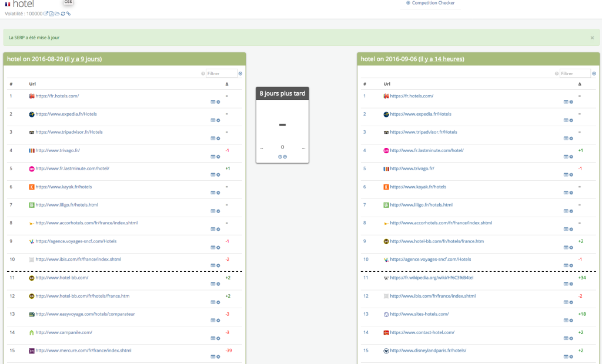
Task: Open tripadvisor.fr/Hotels link in 2016-08-29 panel
Action: click(69, 132)
